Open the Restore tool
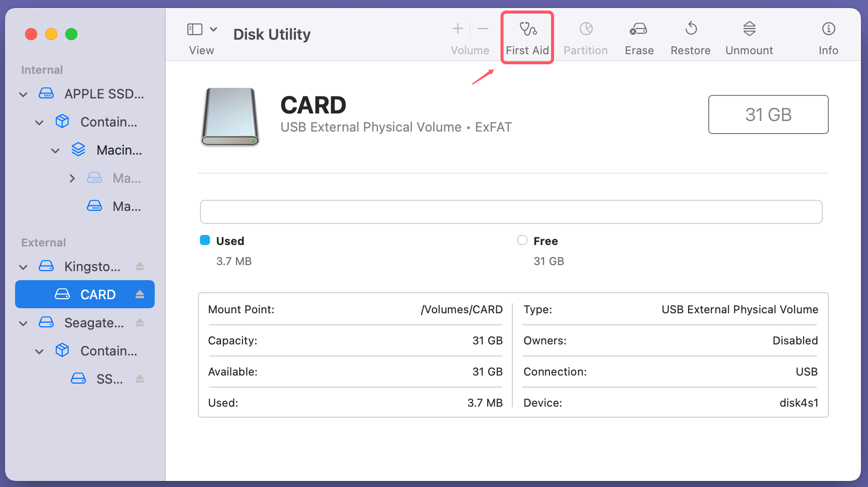Image resolution: width=868 pixels, height=487 pixels. coord(690,36)
